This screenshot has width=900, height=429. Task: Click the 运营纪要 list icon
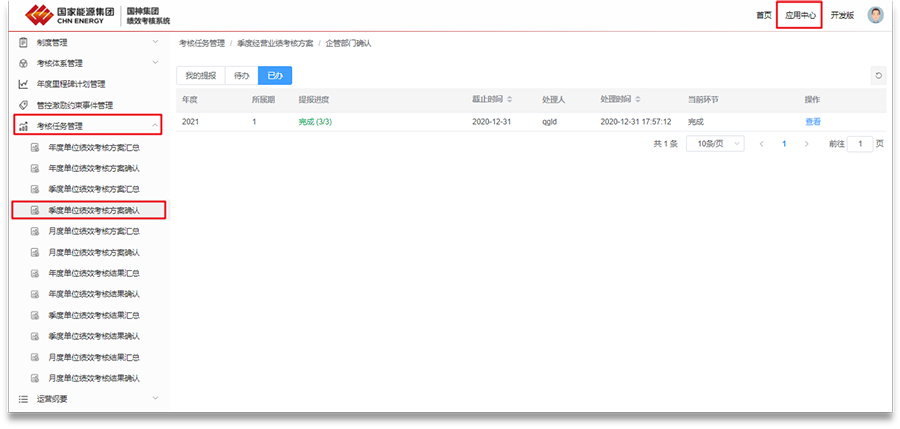pyautogui.click(x=23, y=399)
